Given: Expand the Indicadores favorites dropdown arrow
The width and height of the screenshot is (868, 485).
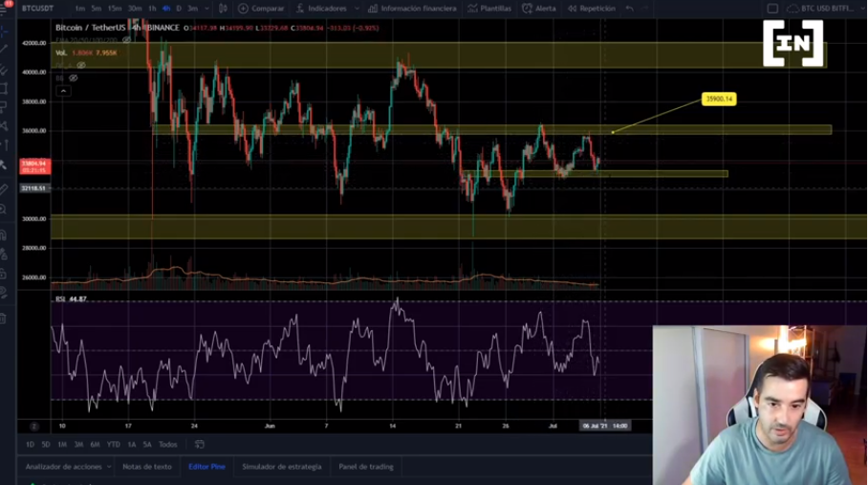Looking at the screenshot, I should pos(357,9).
